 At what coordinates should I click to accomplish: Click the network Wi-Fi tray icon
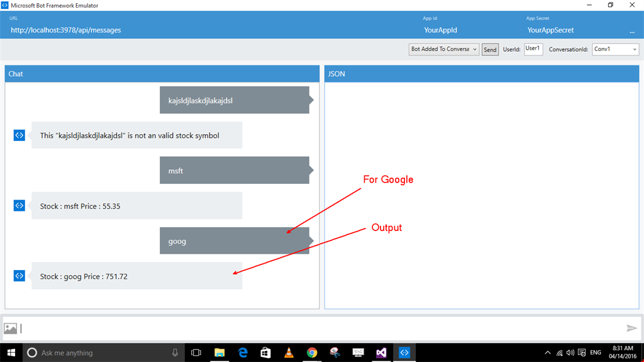(559, 353)
